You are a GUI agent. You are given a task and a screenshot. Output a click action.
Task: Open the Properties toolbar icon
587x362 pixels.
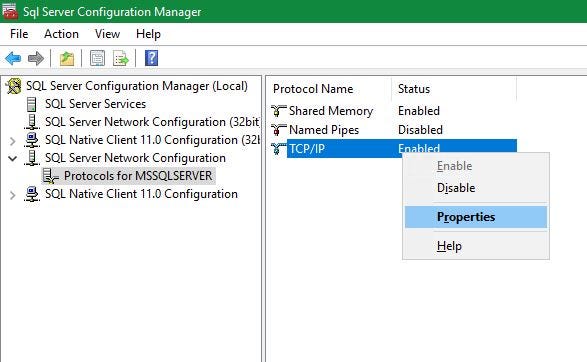click(97, 58)
